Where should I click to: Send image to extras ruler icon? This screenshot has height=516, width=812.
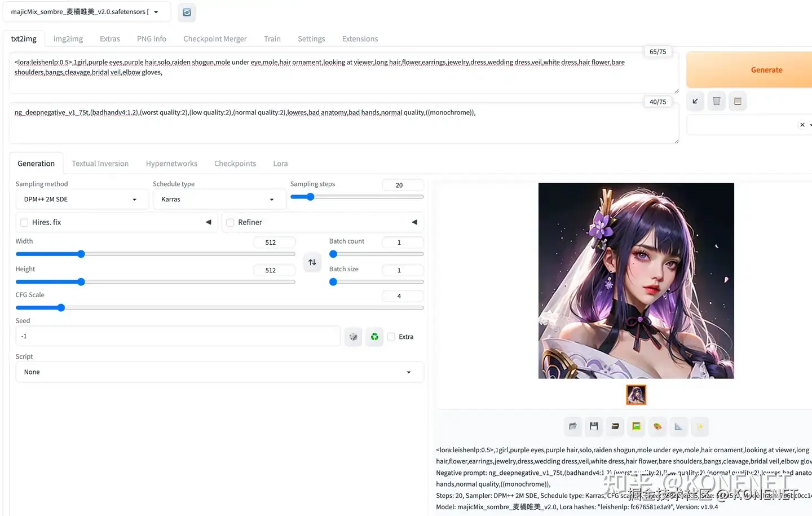coord(678,426)
